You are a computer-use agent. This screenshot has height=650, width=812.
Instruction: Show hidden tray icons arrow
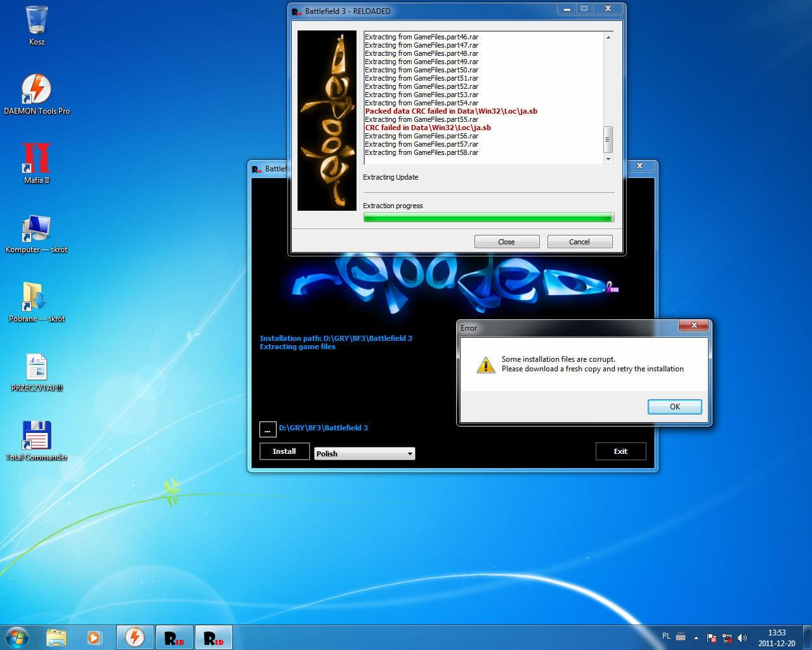(696, 637)
